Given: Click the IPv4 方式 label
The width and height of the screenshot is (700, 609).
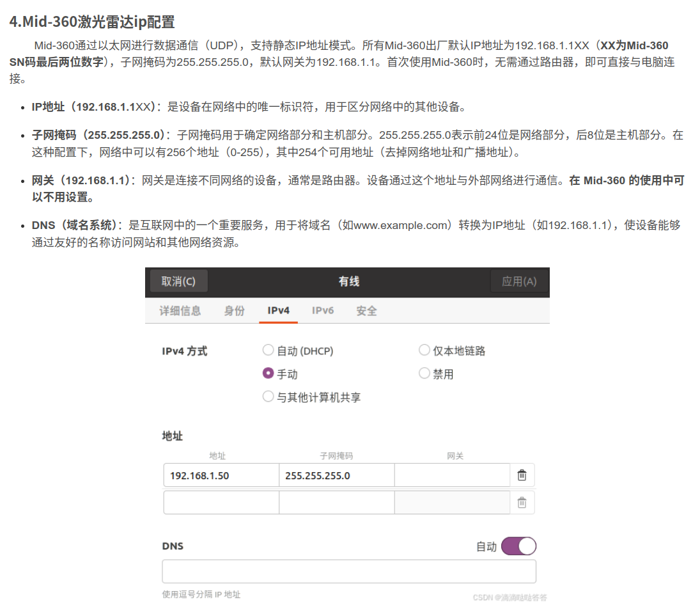Looking at the screenshot, I should pos(184,351).
